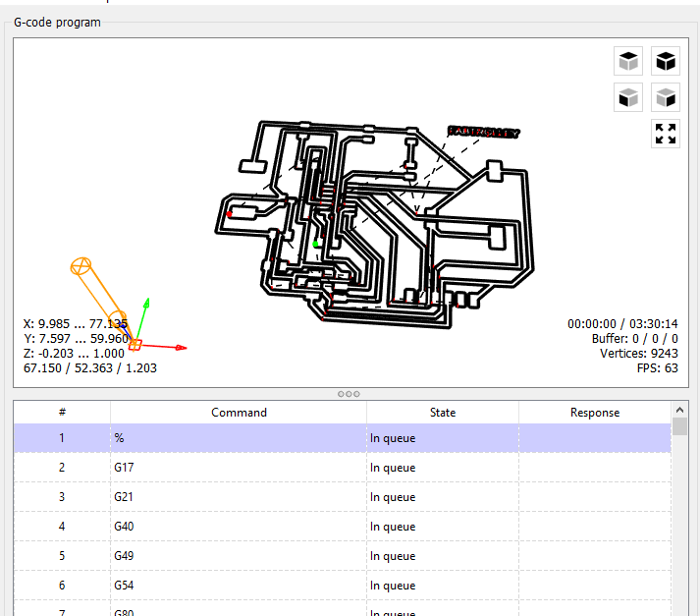Click 'In queue' state of G49 row

[x=443, y=556]
